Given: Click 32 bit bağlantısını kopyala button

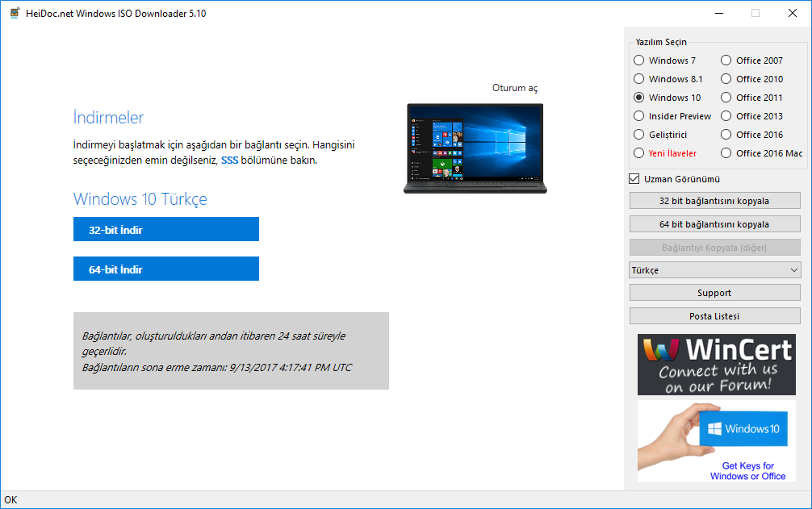Looking at the screenshot, I should (714, 201).
